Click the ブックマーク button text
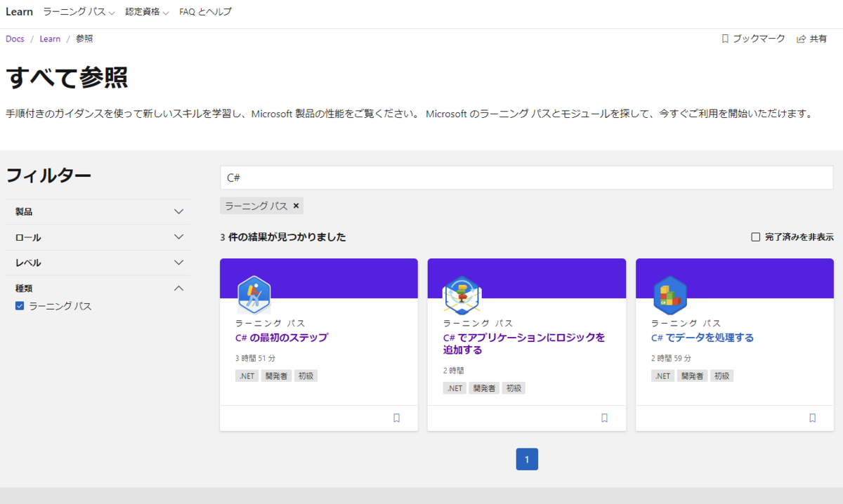Screen dimensions: 843x504 (759, 39)
